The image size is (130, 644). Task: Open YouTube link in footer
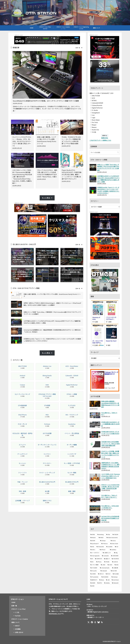click(x=18, y=616)
